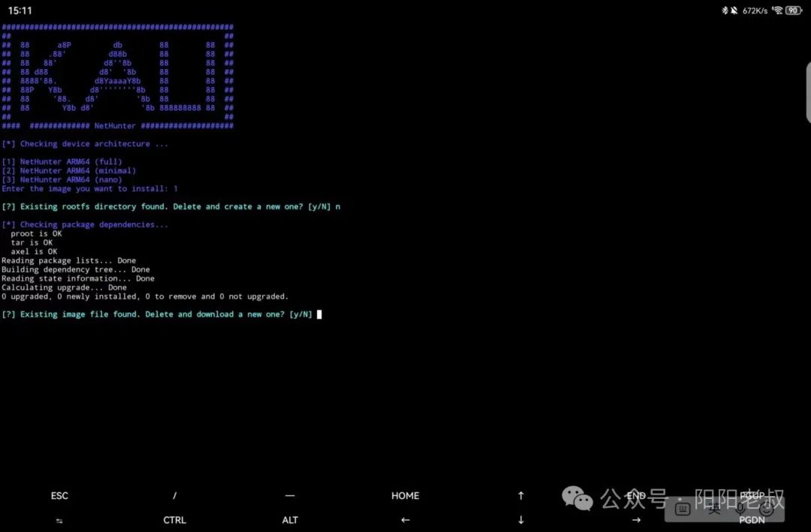Tap the END extra key
Viewport: 811px width, 532px height.
636,495
